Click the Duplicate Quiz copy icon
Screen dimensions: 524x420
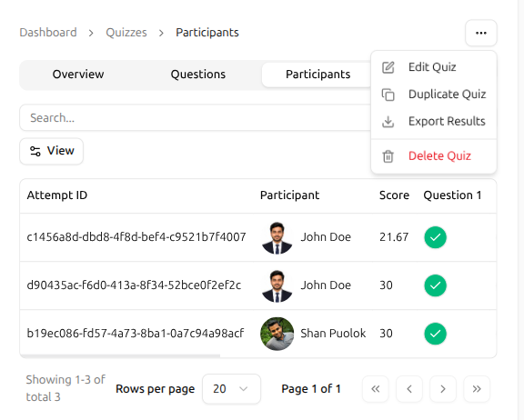click(x=388, y=95)
